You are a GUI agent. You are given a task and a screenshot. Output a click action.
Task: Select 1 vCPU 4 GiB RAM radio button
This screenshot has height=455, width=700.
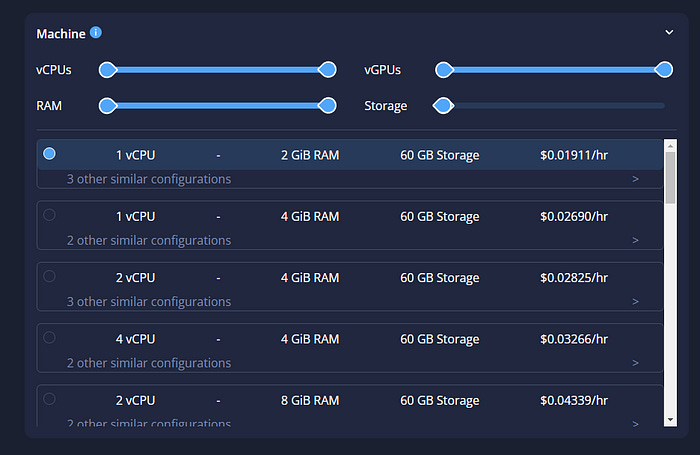pyautogui.click(x=50, y=215)
